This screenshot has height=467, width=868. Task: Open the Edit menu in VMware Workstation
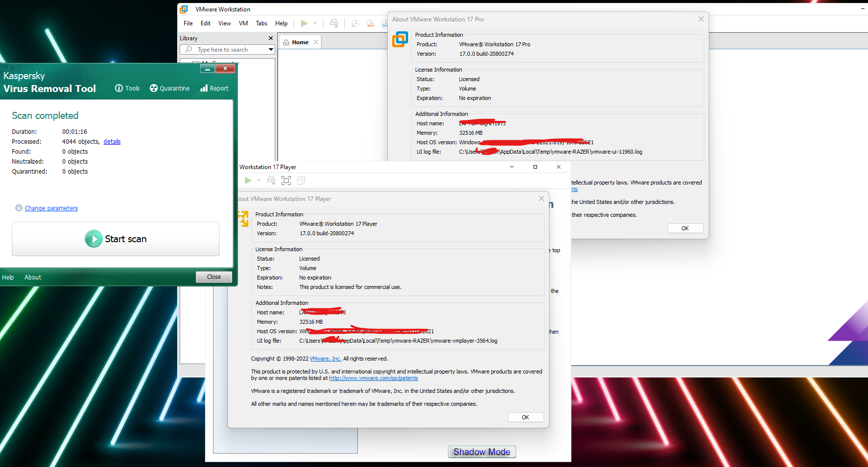click(206, 23)
